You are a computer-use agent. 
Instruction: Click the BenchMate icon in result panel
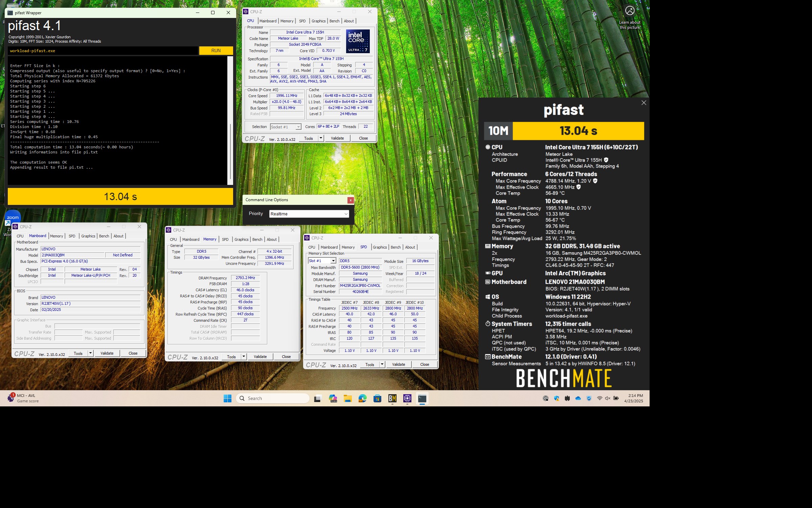(488, 357)
